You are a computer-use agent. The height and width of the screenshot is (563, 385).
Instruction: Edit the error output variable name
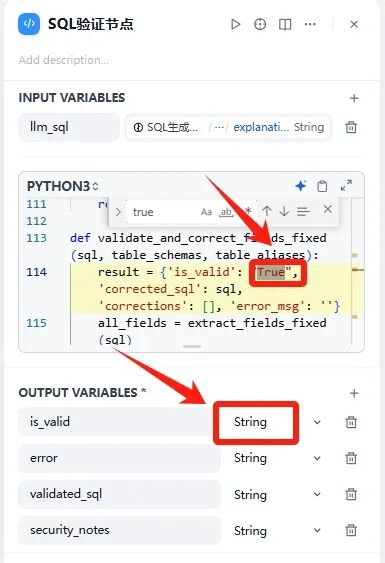(x=119, y=458)
